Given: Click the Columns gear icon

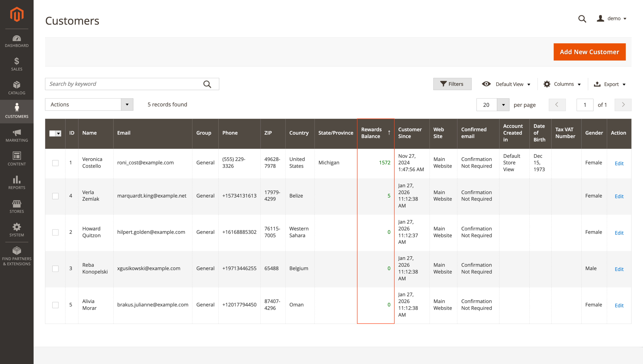Looking at the screenshot, I should pyautogui.click(x=547, y=84).
